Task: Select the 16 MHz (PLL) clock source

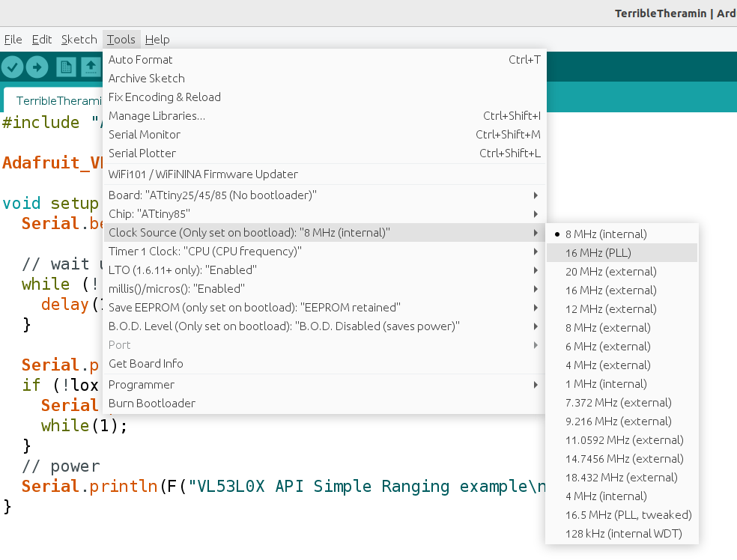Action: tap(598, 253)
